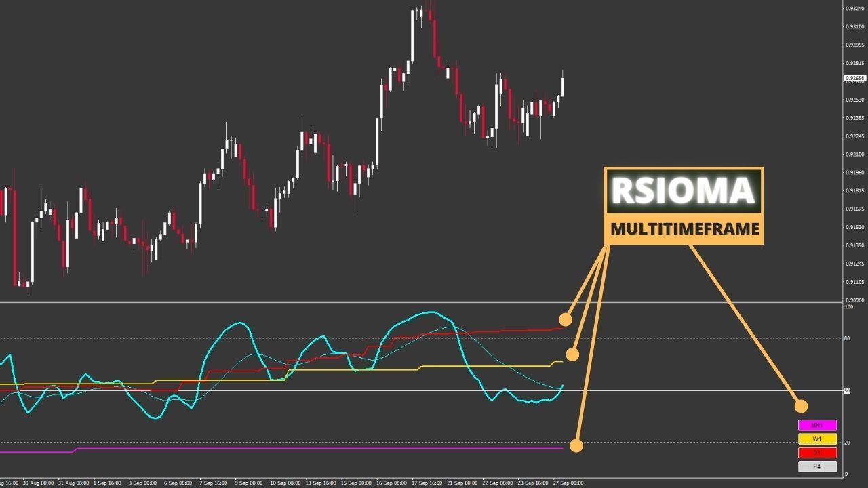Viewport: 868px width, 488px height.
Task: Click price scale value 0.92955
Action: point(854,45)
